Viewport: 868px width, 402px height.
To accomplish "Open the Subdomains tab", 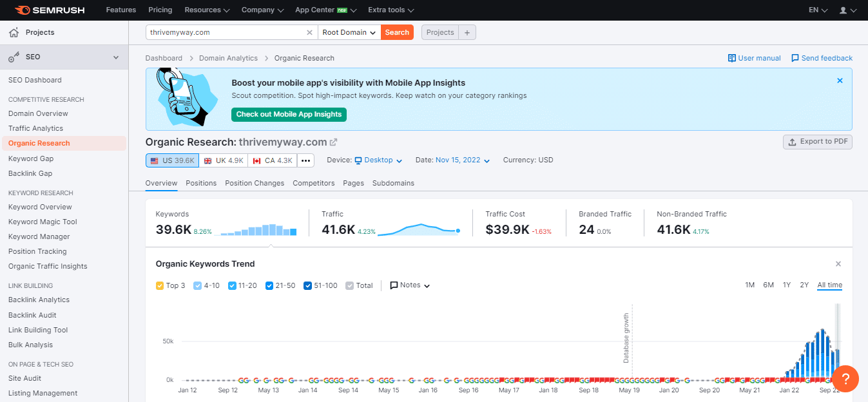I will 393,183.
